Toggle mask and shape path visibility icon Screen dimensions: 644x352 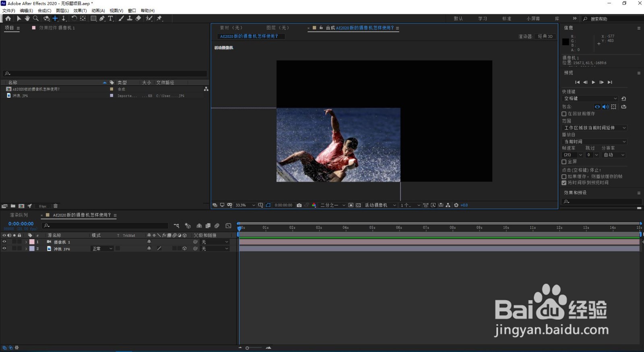[x=268, y=205]
